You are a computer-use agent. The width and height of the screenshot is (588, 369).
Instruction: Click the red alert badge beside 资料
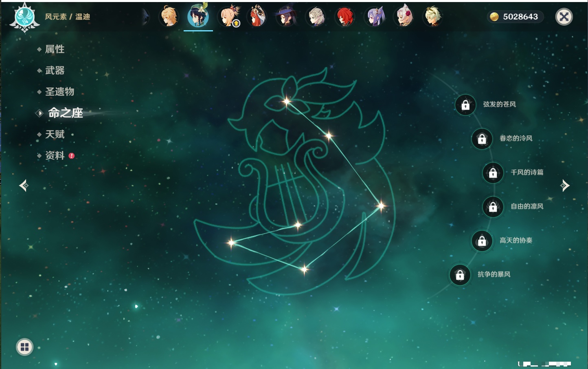[72, 156]
